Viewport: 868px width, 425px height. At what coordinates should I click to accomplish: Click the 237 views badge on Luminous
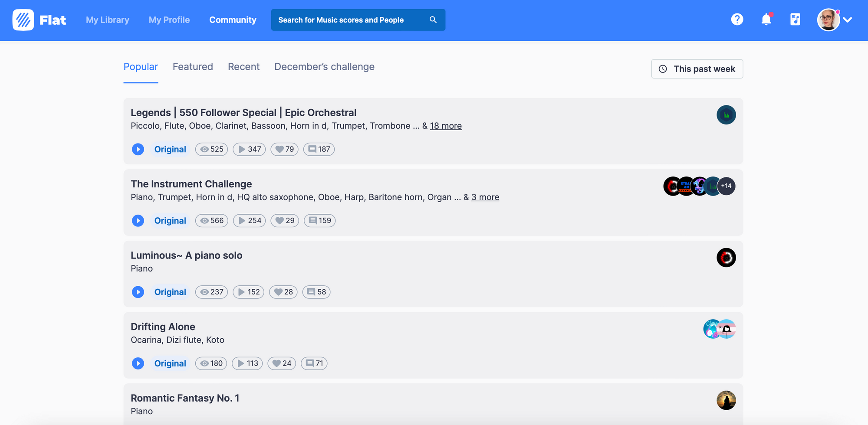(212, 292)
